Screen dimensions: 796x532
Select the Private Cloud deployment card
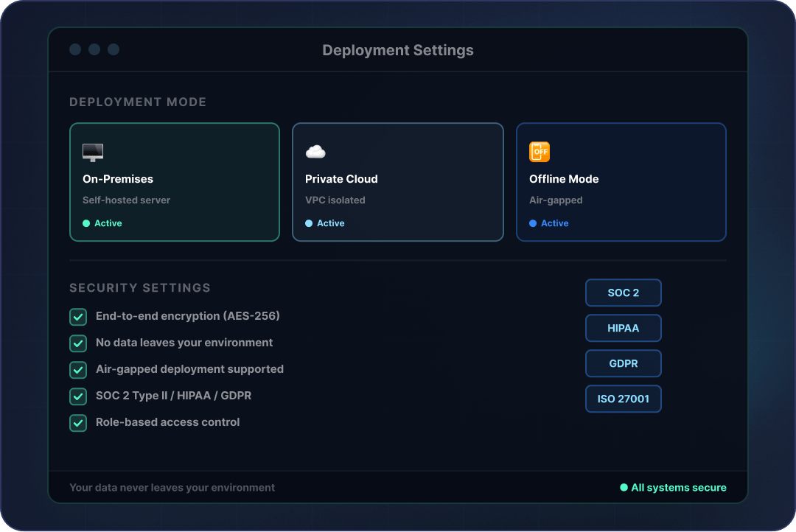[x=398, y=182]
